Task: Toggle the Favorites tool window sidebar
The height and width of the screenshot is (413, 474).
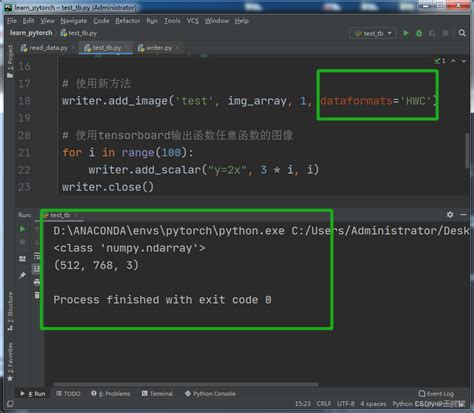Action: [10, 362]
